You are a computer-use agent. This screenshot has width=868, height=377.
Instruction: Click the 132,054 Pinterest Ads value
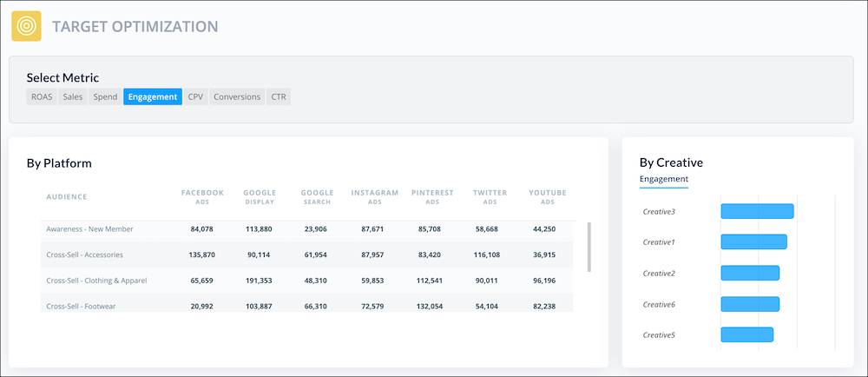coord(430,306)
